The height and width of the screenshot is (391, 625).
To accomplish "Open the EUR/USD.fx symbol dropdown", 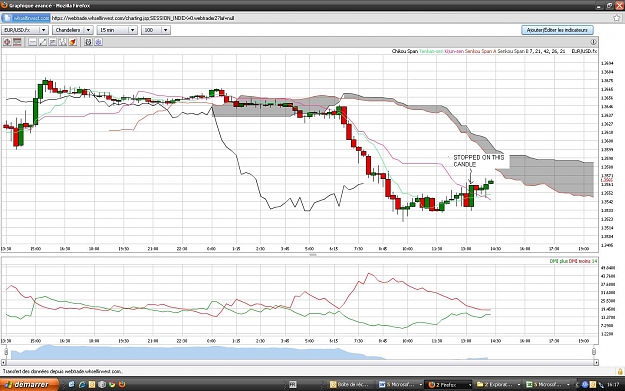I will 25,30.
